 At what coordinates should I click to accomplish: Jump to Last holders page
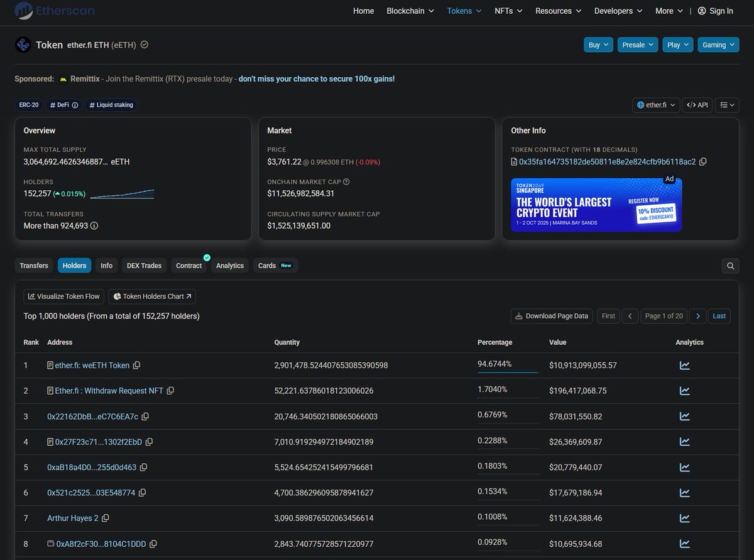[x=719, y=316]
